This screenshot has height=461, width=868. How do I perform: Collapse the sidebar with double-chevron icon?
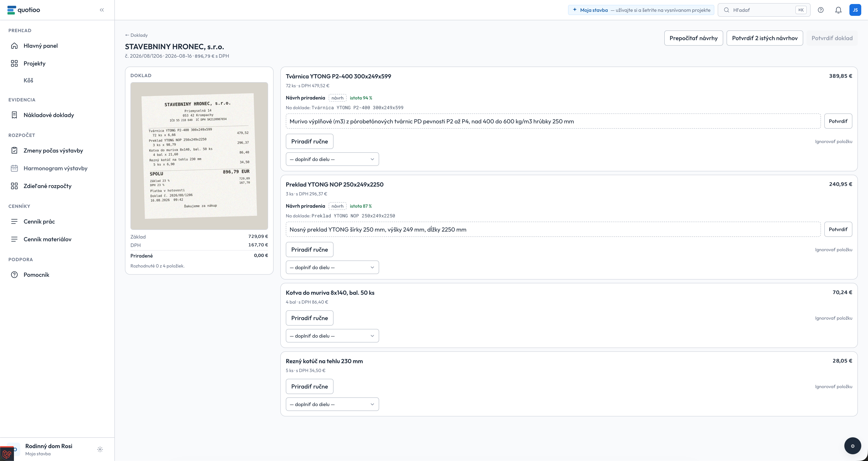point(102,10)
